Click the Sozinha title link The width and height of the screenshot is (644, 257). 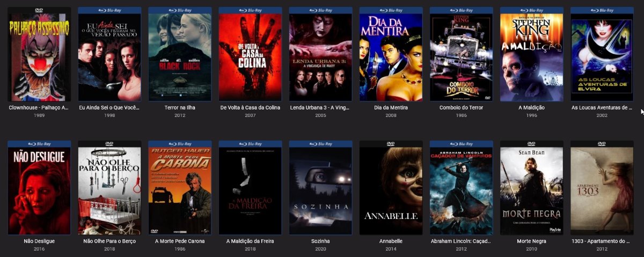click(x=320, y=241)
